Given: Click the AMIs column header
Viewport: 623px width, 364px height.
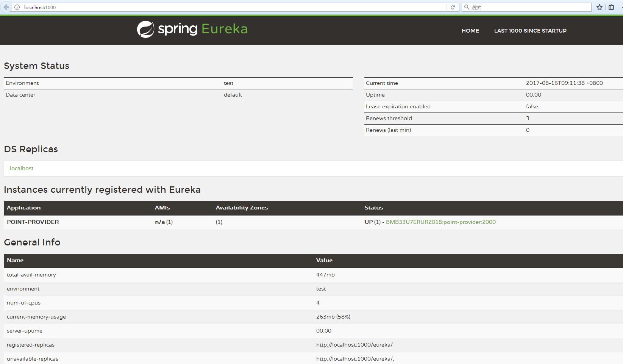Looking at the screenshot, I should click(162, 208).
